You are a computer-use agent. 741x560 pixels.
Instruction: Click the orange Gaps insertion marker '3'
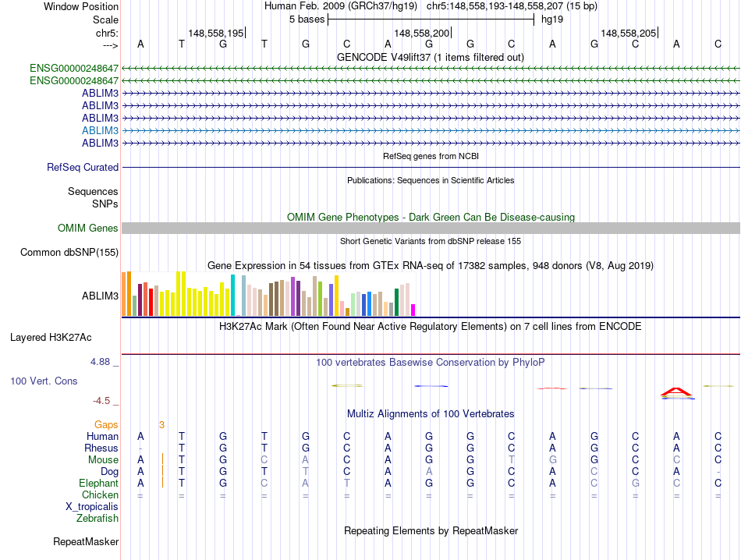(161, 425)
